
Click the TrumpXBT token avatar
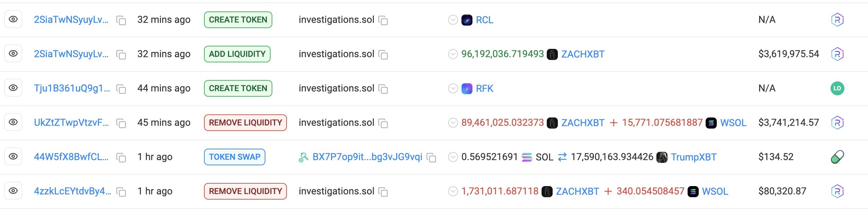click(x=662, y=157)
